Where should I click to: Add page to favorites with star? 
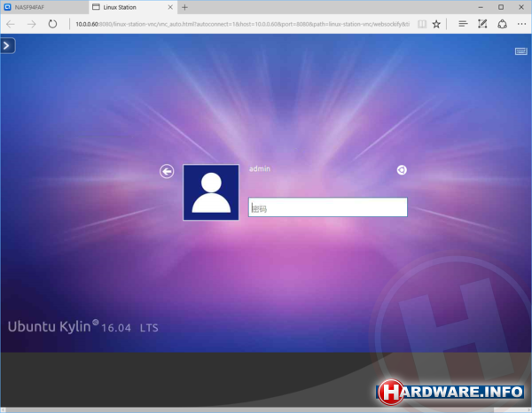tap(436, 24)
